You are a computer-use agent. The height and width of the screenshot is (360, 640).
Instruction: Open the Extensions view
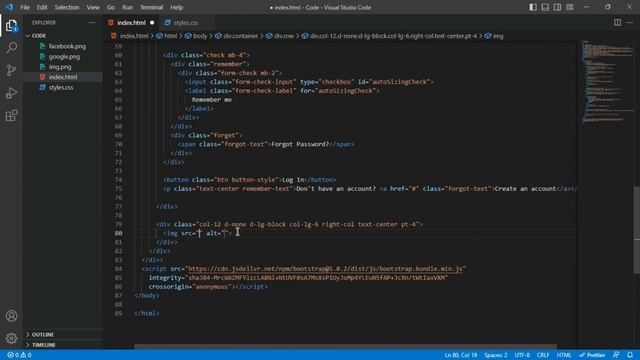(x=11, y=116)
